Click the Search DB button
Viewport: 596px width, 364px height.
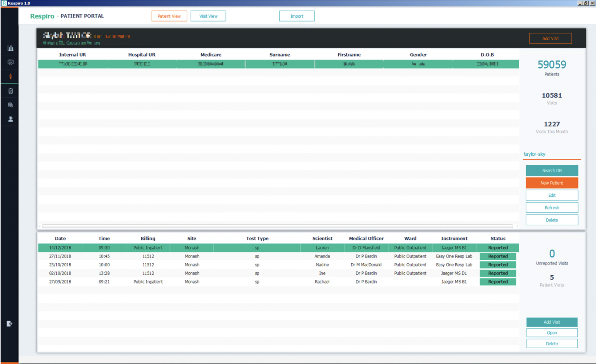point(552,171)
